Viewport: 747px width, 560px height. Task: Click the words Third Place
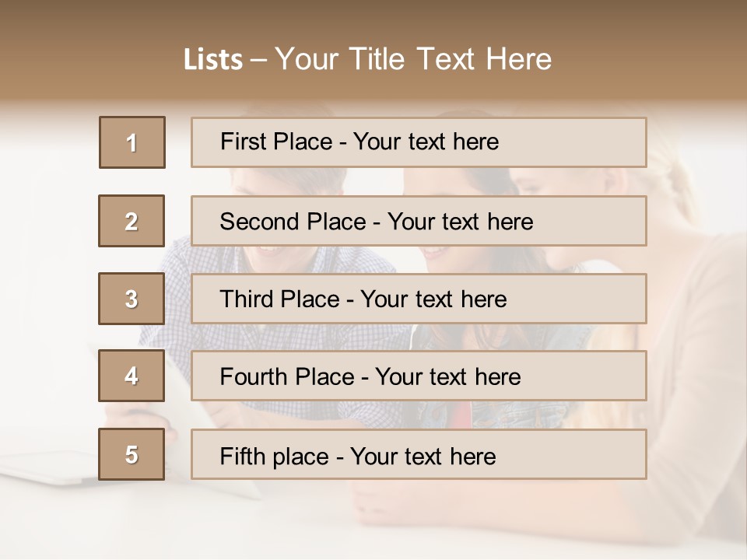click(x=279, y=299)
